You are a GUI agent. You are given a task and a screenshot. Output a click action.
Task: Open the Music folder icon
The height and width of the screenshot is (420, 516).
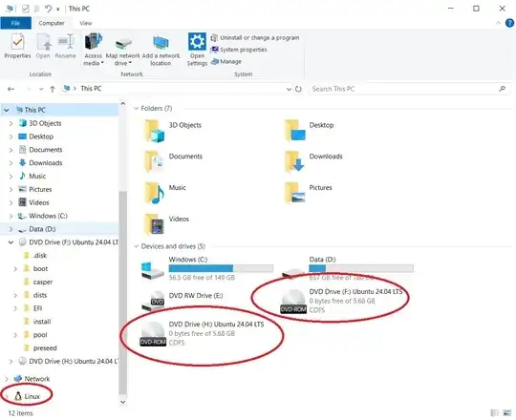[x=155, y=193]
